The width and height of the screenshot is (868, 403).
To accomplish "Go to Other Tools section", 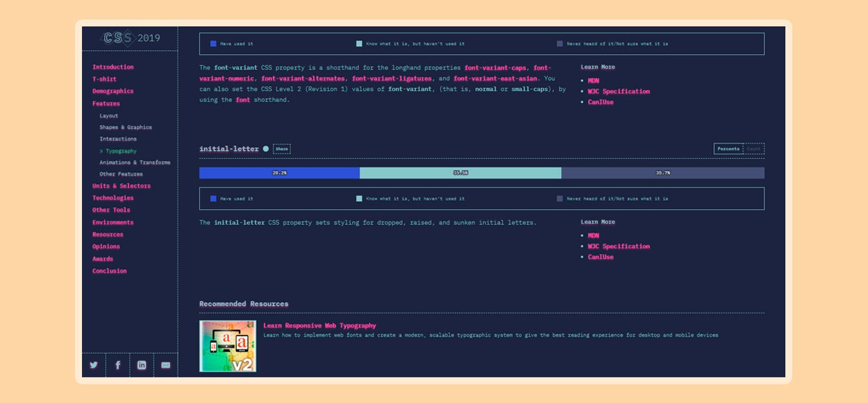I will (x=111, y=210).
